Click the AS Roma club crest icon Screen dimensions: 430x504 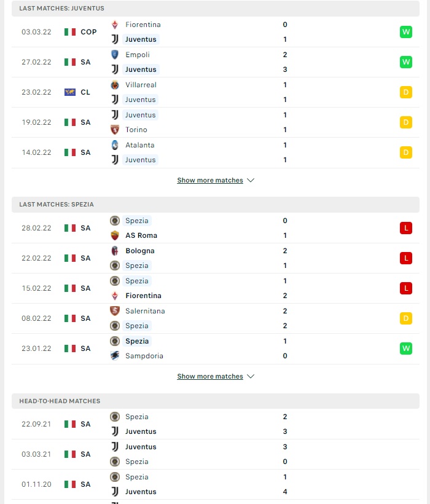(115, 235)
